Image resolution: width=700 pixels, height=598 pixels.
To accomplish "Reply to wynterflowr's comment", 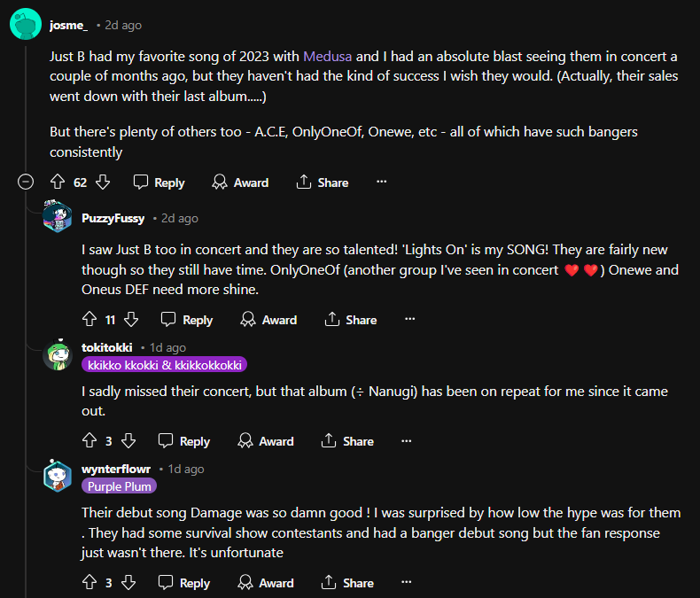I will (x=183, y=582).
